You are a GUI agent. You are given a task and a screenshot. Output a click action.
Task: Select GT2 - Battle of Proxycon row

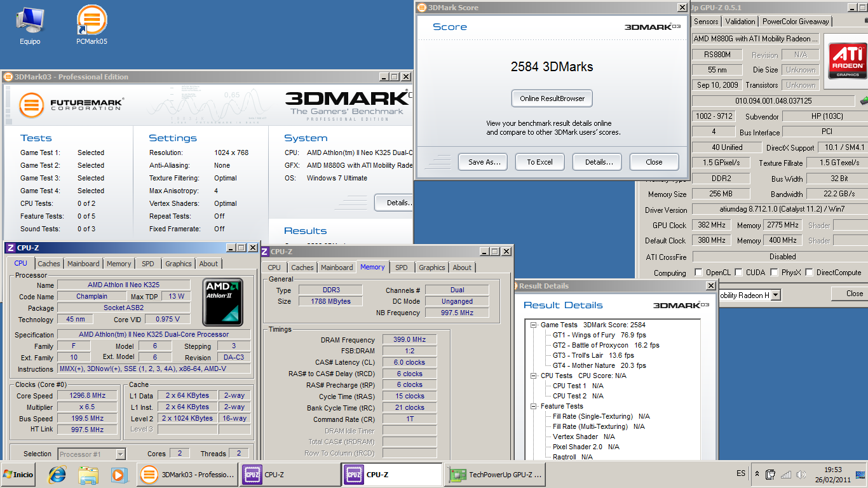(x=606, y=345)
